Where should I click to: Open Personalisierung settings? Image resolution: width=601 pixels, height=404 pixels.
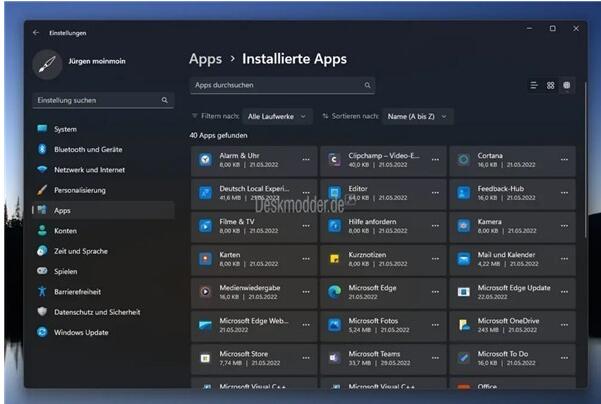pyautogui.click(x=103, y=190)
